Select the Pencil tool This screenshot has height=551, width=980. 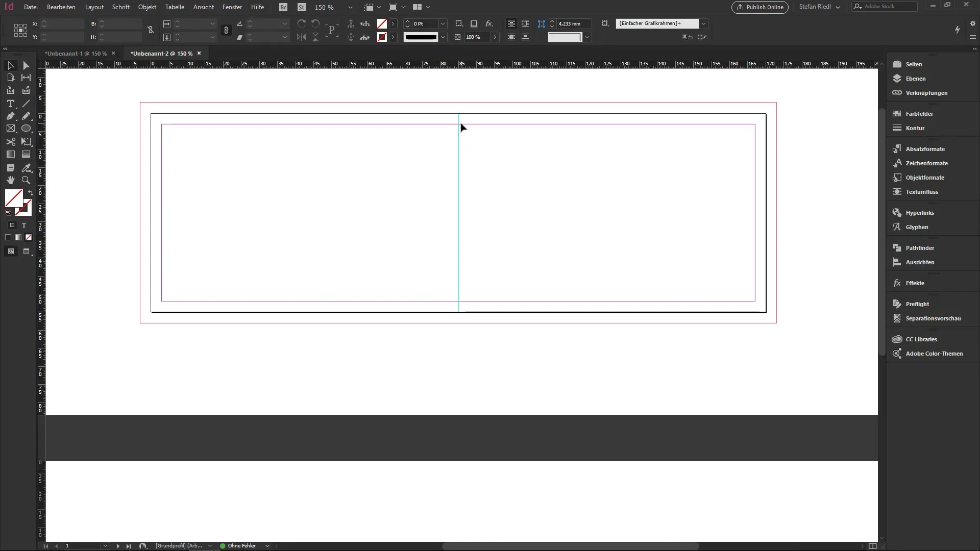(26, 116)
